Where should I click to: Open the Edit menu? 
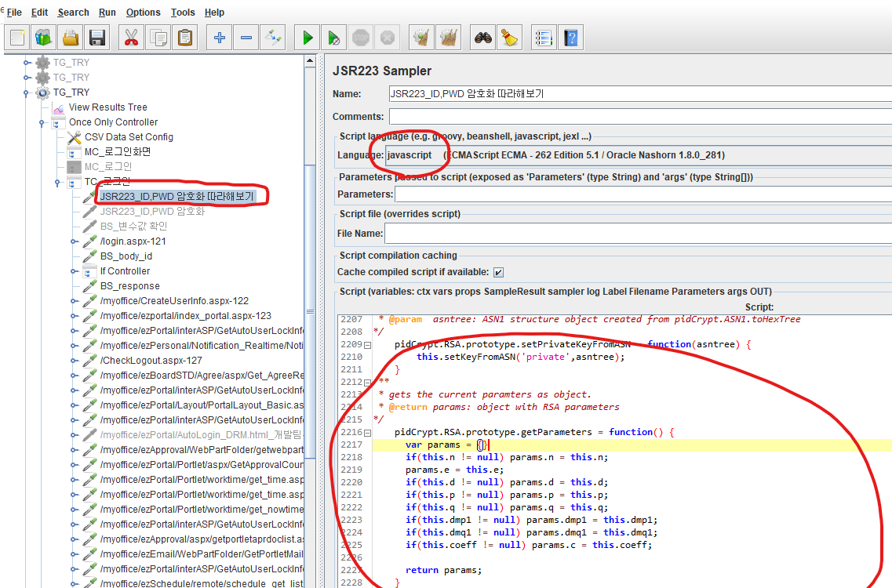coord(39,13)
